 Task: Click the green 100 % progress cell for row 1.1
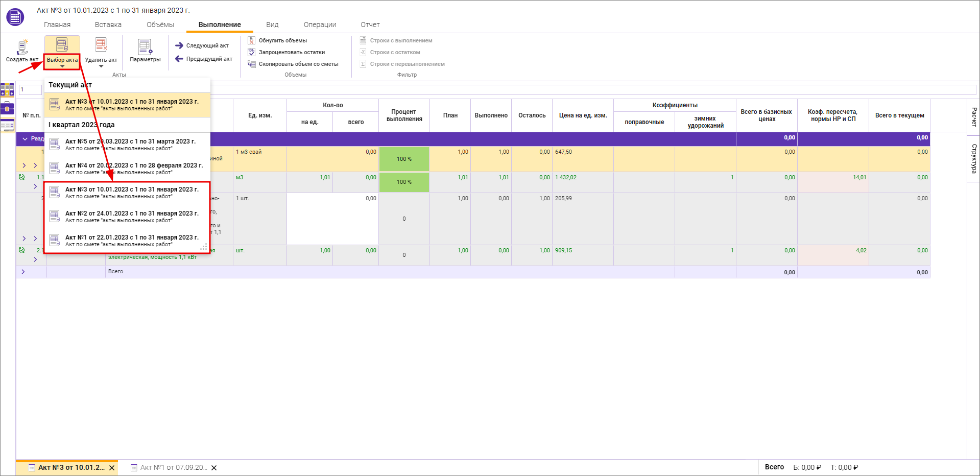[404, 182]
